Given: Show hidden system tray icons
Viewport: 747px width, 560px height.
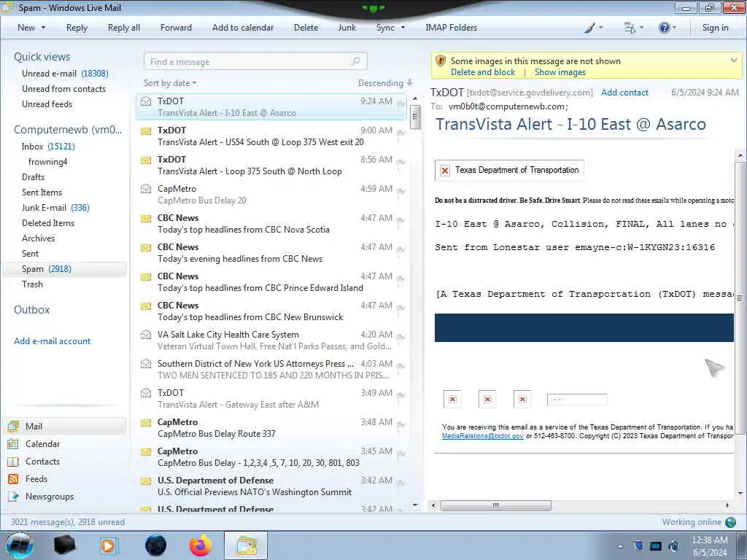Looking at the screenshot, I should coord(620,546).
